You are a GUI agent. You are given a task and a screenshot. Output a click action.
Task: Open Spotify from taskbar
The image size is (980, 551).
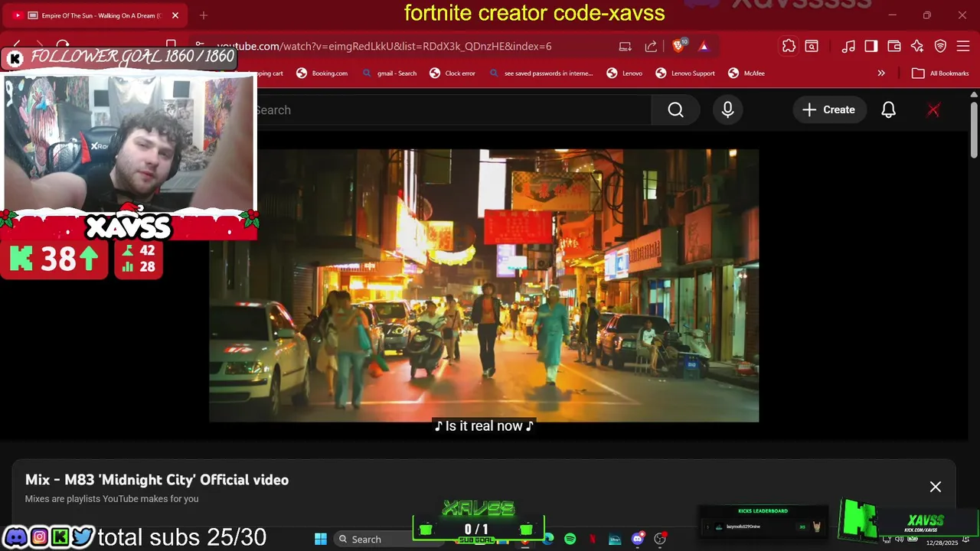click(x=570, y=539)
